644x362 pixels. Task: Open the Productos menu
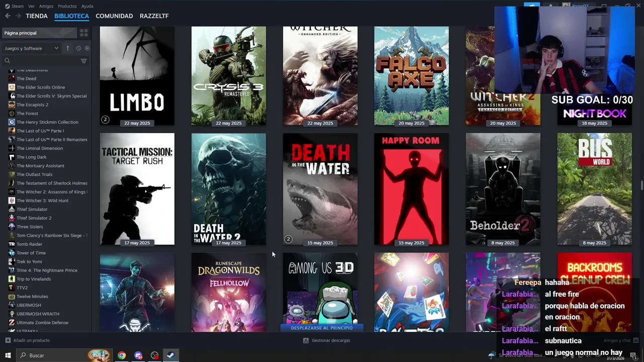click(x=67, y=6)
